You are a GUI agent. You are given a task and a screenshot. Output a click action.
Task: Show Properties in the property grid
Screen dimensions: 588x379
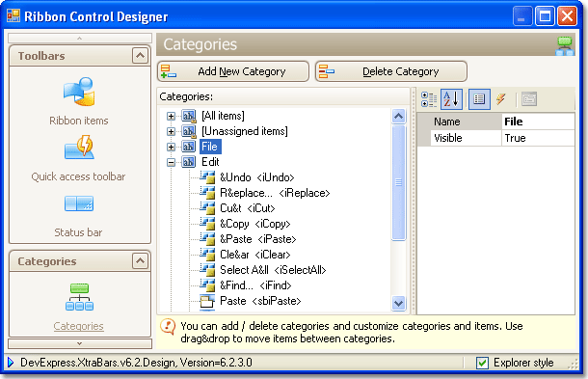479,99
